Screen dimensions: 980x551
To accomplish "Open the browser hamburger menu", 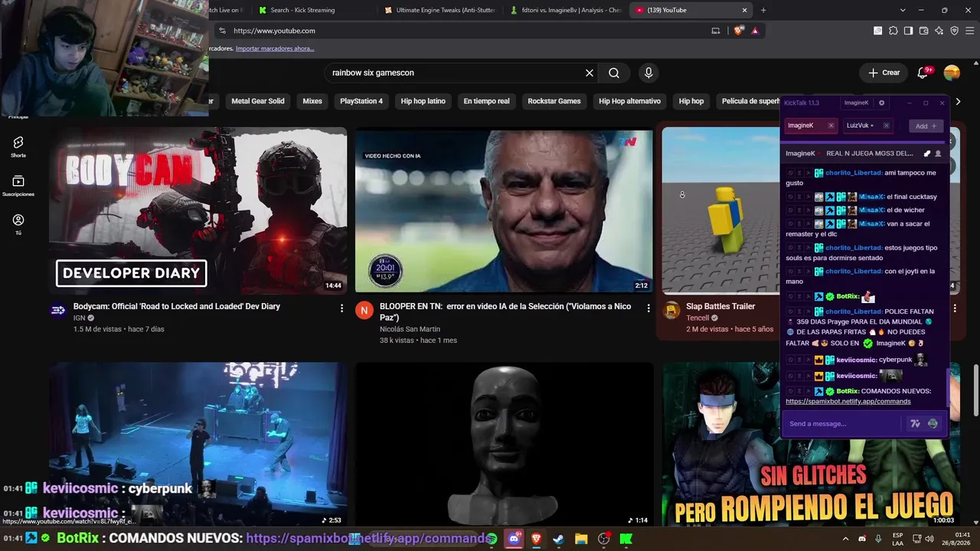I will 969,31.
